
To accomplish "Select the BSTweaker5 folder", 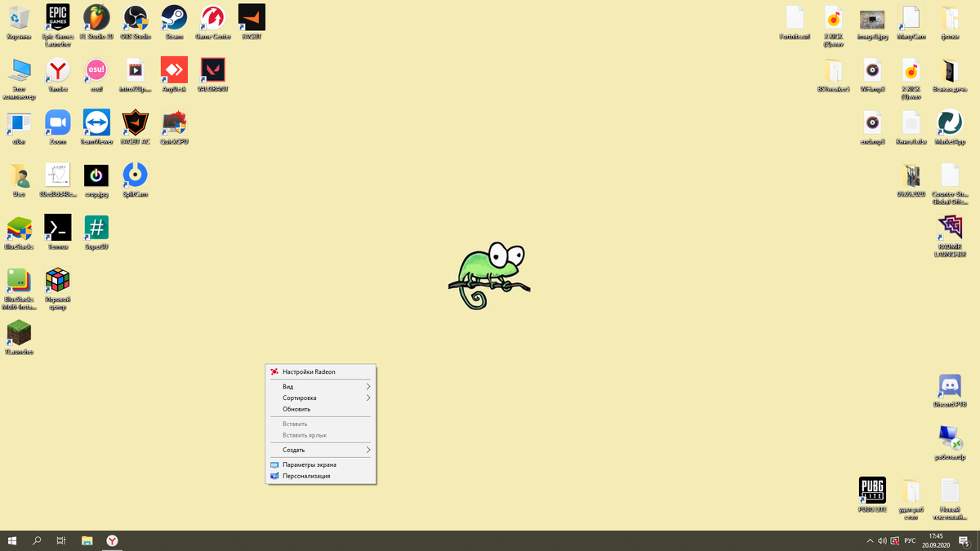I will pyautogui.click(x=833, y=75).
